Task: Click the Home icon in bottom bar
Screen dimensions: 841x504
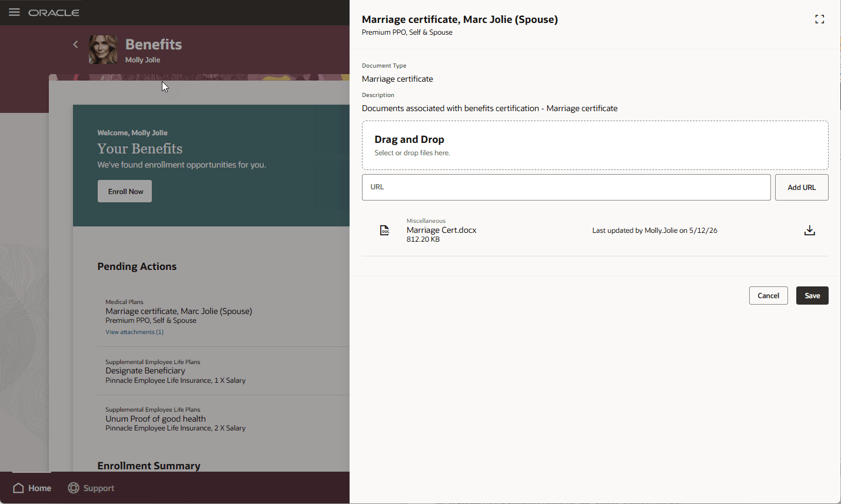Action: [x=19, y=488]
